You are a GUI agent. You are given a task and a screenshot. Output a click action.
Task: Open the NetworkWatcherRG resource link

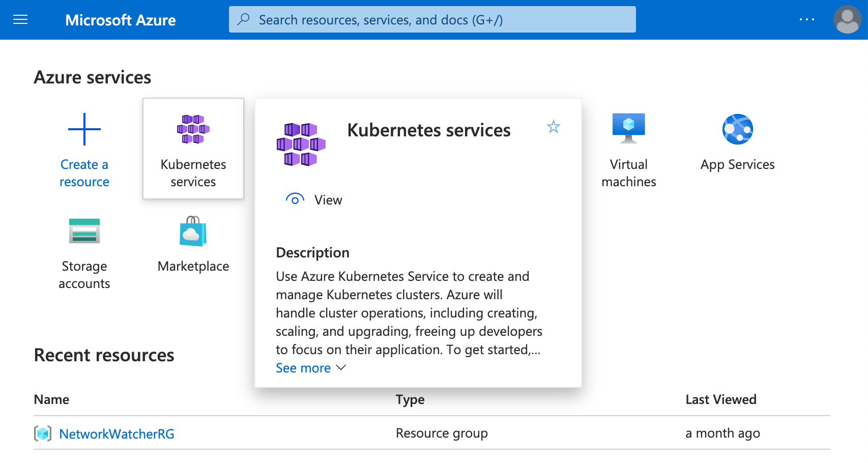tap(117, 434)
